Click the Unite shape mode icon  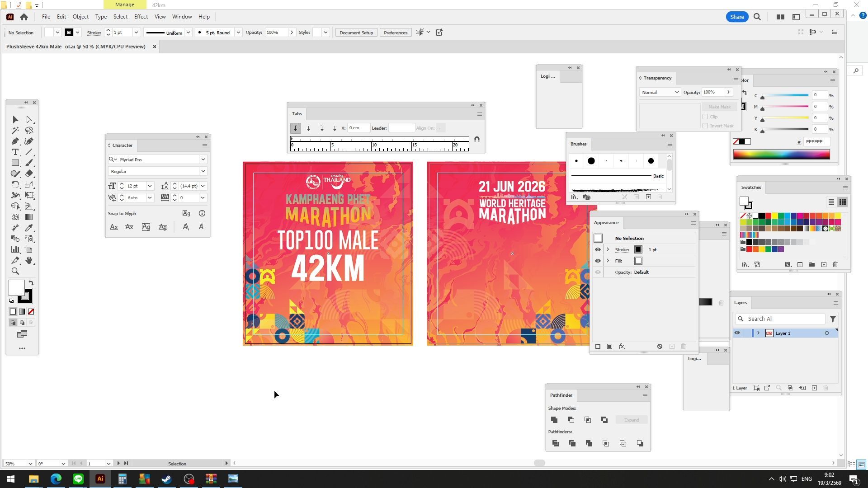point(554,420)
